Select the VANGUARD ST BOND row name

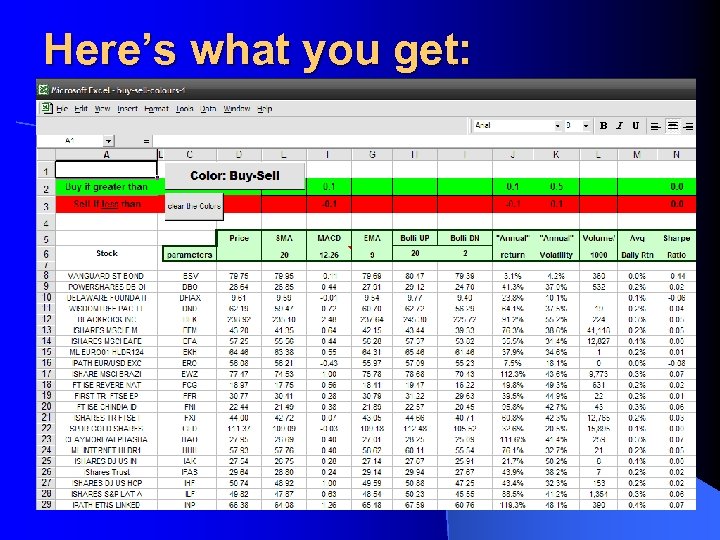pos(106,276)
